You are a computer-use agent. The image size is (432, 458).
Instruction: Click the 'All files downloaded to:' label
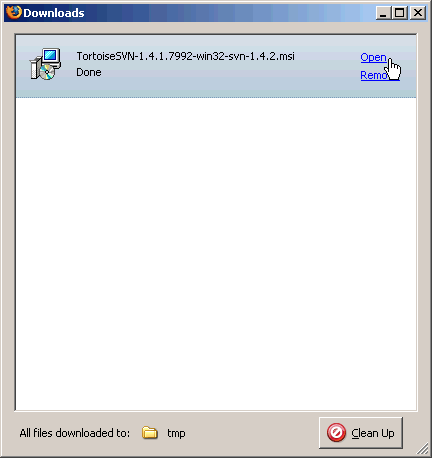click(75, 433)
